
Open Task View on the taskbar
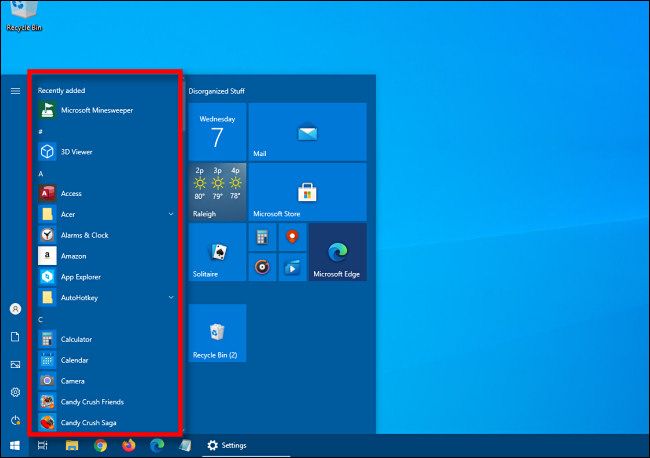(43, 446)
